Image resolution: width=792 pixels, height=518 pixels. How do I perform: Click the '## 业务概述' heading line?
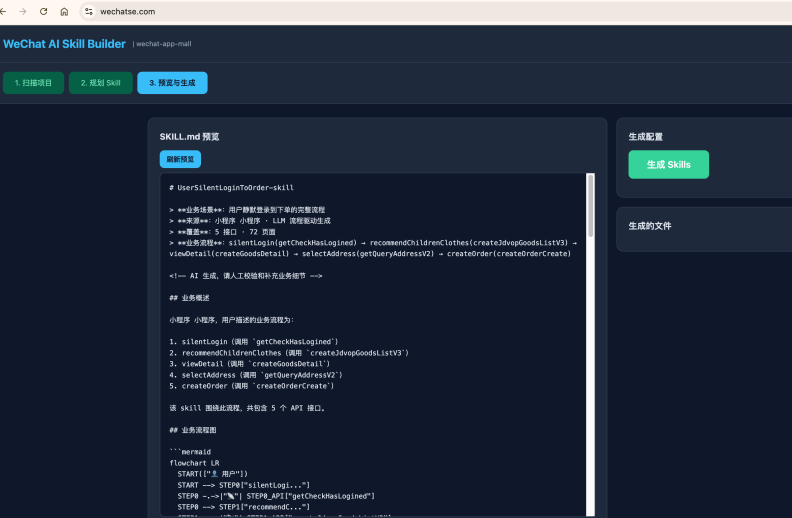[189, 298]
